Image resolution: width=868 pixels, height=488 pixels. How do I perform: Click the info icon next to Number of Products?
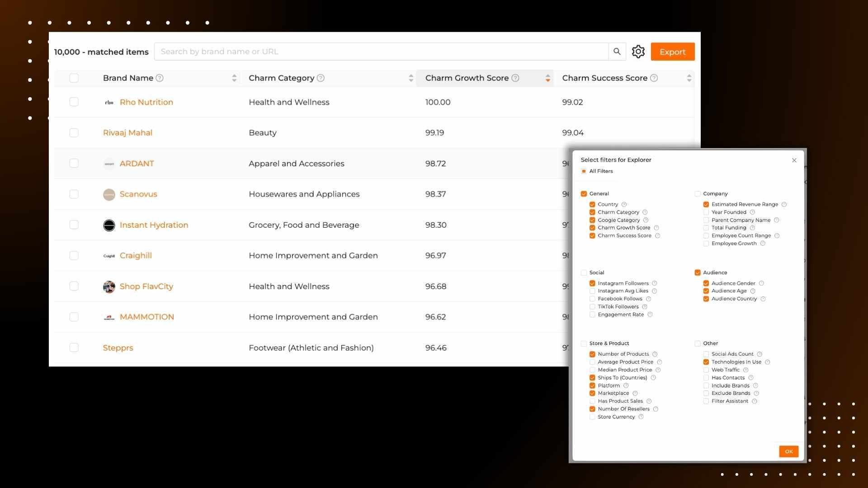click(x=655, y=354)
